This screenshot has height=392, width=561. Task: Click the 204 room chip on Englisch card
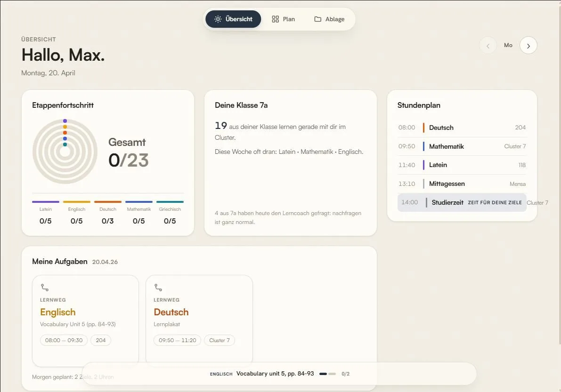tap(100, 340)
